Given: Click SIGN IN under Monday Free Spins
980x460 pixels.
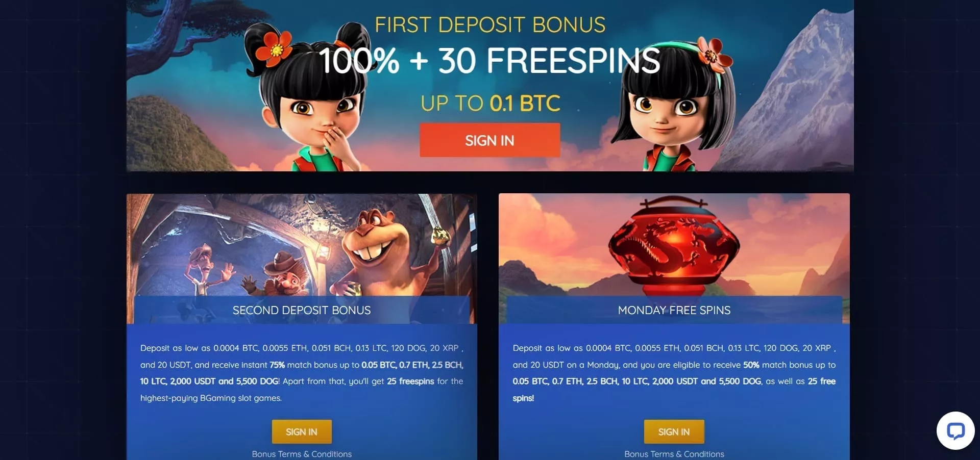Looking at the screenshot, I should (x=674, y=432).
